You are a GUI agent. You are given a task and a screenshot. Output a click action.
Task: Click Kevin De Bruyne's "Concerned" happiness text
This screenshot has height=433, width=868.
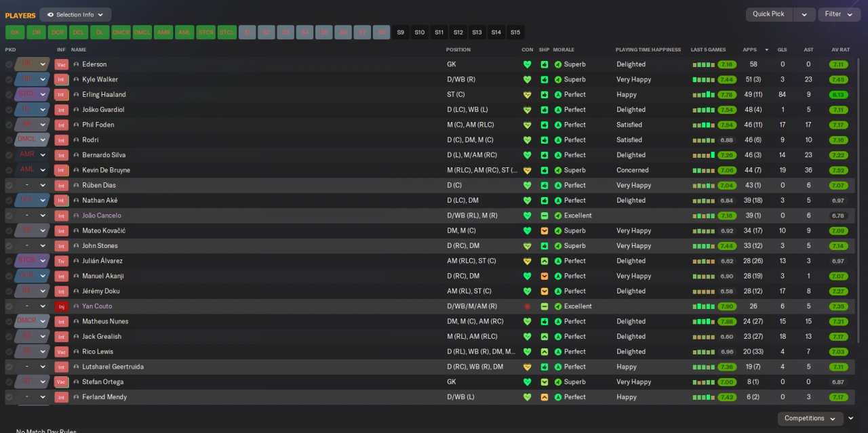(633, 170)
